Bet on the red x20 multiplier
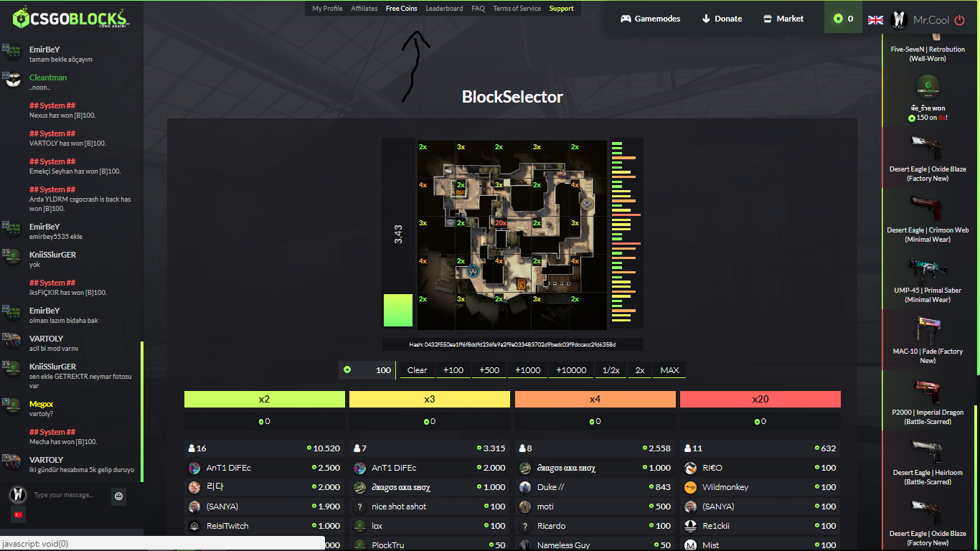 [760, 399]
